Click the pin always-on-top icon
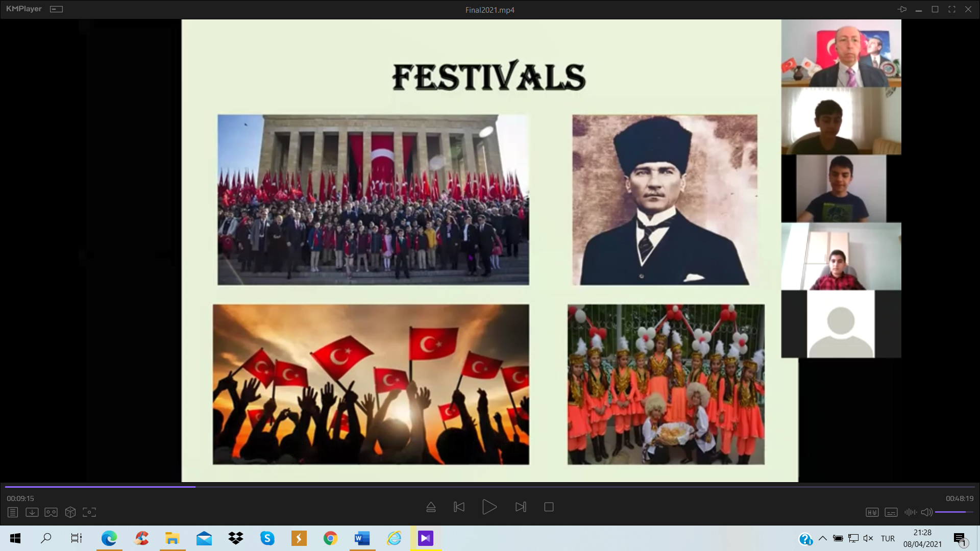Screen dimensions: 980x551 (902, 9)
